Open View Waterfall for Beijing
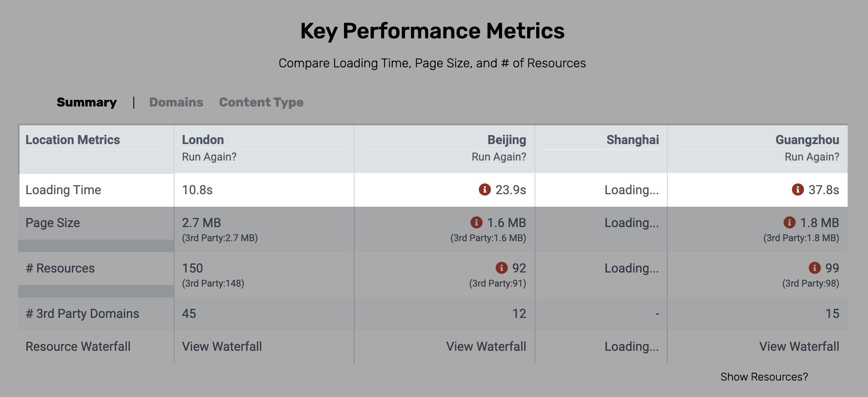This screenshot has height=397, width=868. point(486,346)
